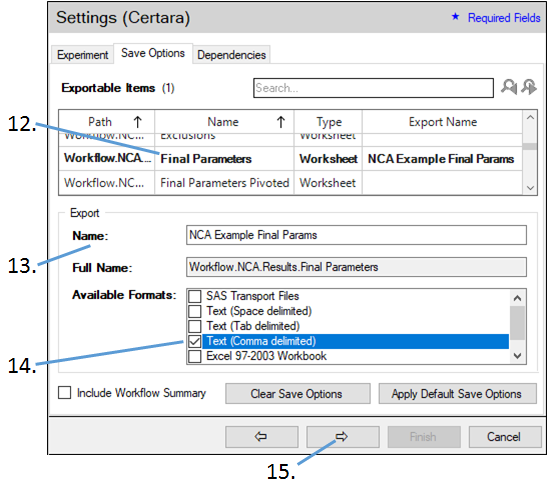
Task: Open the Dependencies tab
Action: 231,55
